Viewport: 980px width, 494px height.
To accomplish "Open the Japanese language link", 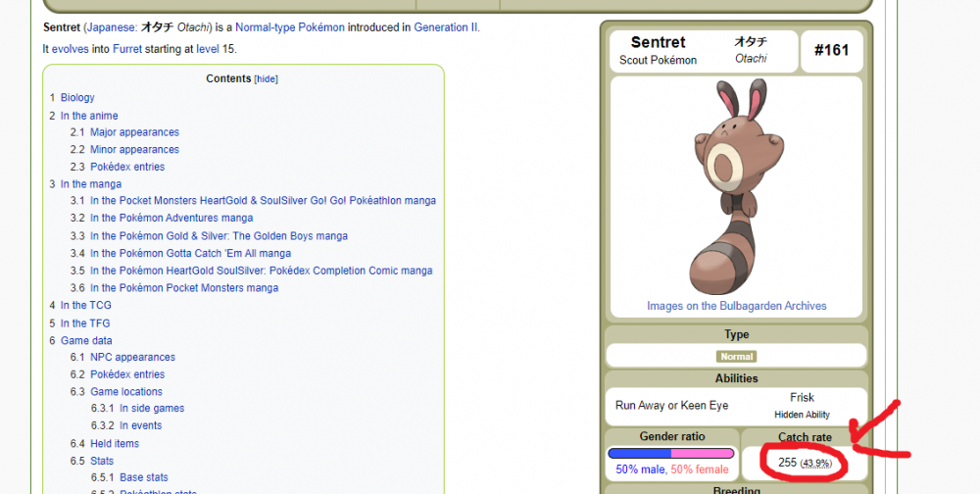I will [114, 27].
